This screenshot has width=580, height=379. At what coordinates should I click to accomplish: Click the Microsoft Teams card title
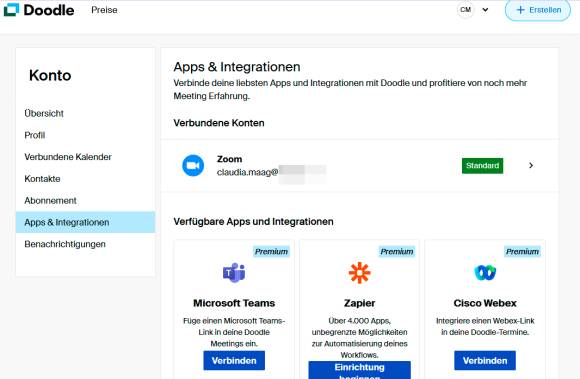pyautogui.click(x=234, y=303)
